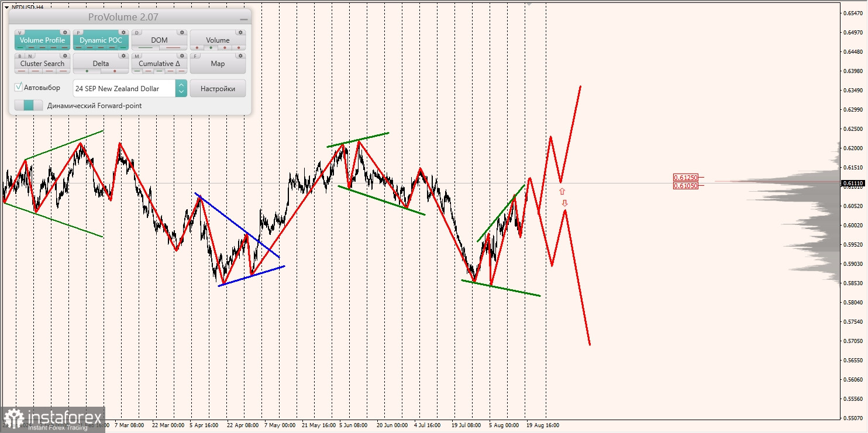Image resolution: width=868 pixels, height=433 pixels.
Task: Click the 5 Aug 00:00 time label
Action: pyautogui.click(x=504, y=425)
